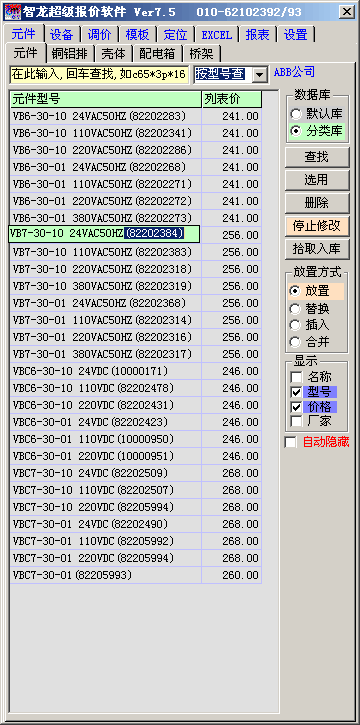Click the app icon in title bar
360x725 pixels.
(9, 12)
